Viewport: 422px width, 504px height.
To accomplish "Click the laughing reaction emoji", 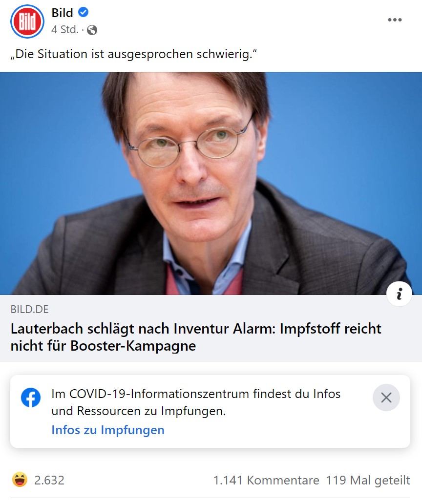I will (x=20, y=480).
